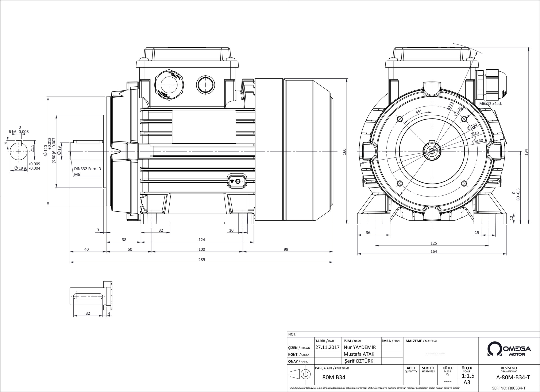
Task: Click the projection symbol in title block
Action: click(x=300, y=374)
